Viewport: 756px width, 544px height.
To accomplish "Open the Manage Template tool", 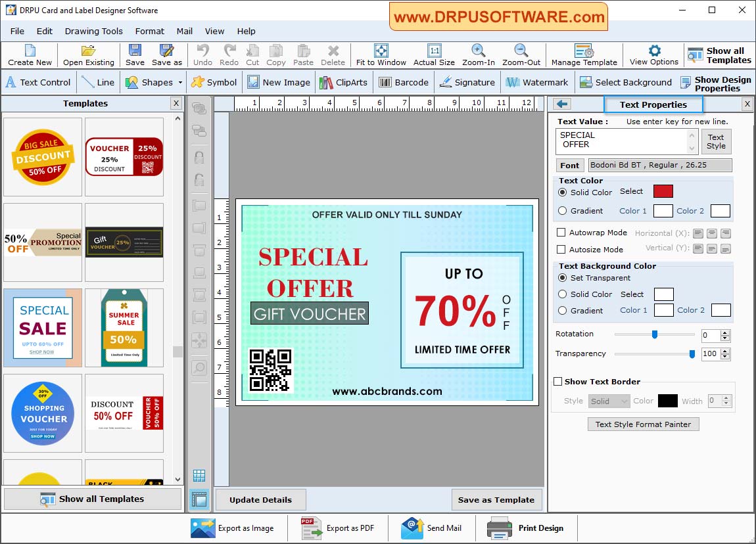I will pos(584,55).
